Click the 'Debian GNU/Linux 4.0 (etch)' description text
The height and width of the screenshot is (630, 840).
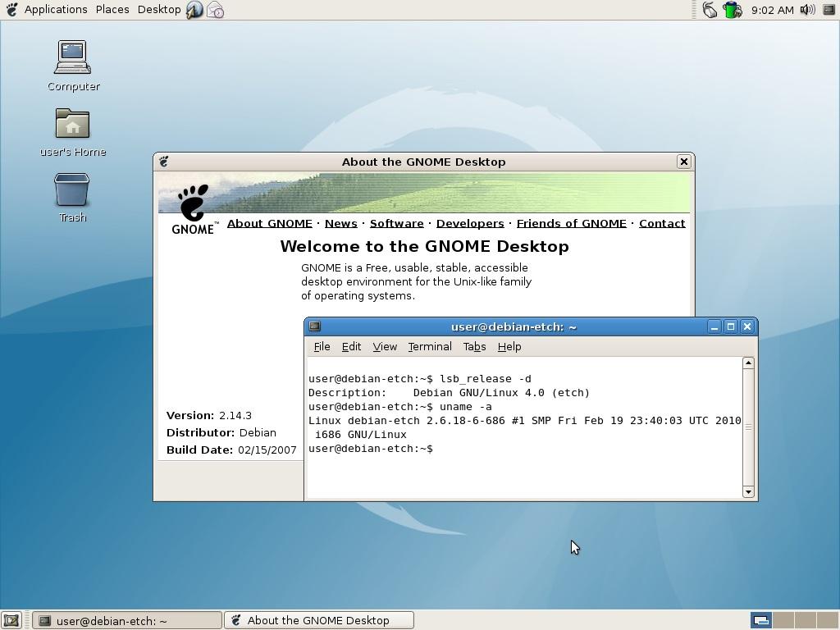click(x=501, y=393)
